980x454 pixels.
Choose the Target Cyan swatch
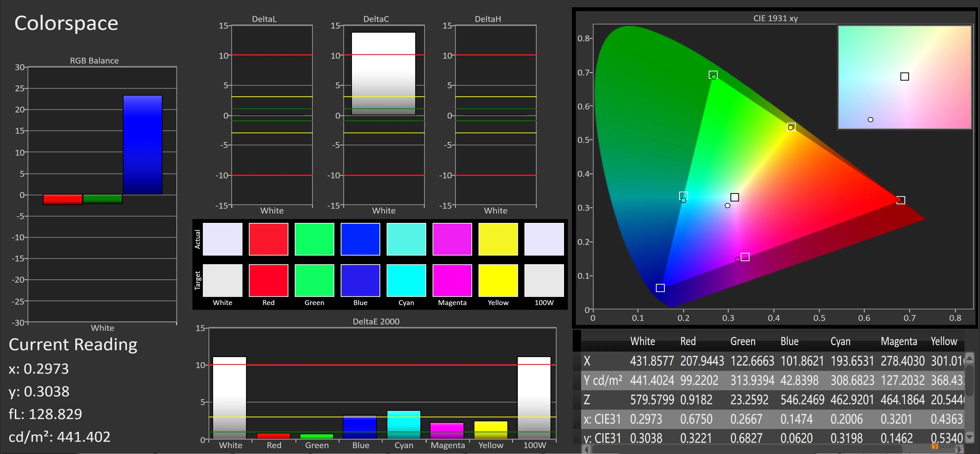[x=406, y=281]
